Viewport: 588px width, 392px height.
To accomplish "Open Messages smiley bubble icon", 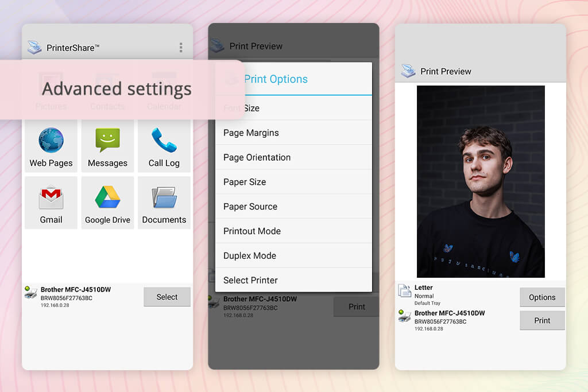I will 107,140.
